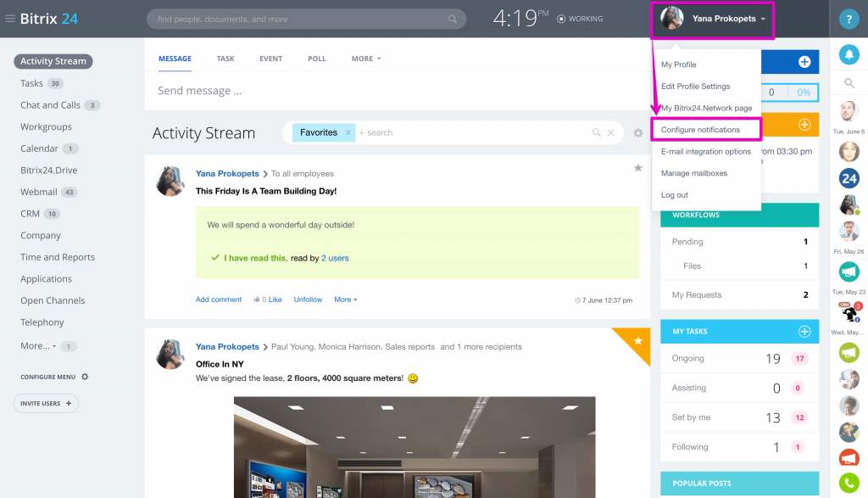Click the magnifier icon in right contacts bar
The height and width of the screenshot is (498, 868).
[x=849, y=84]
